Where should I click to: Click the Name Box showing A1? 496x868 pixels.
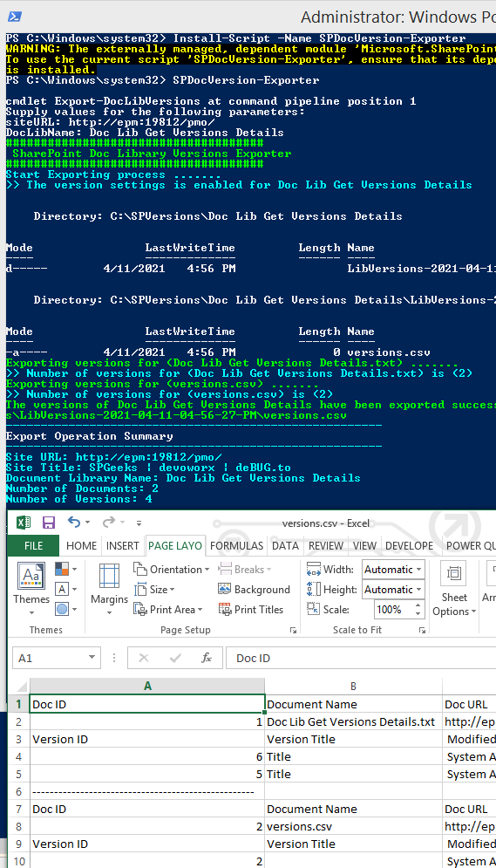[x=50, y=658]
